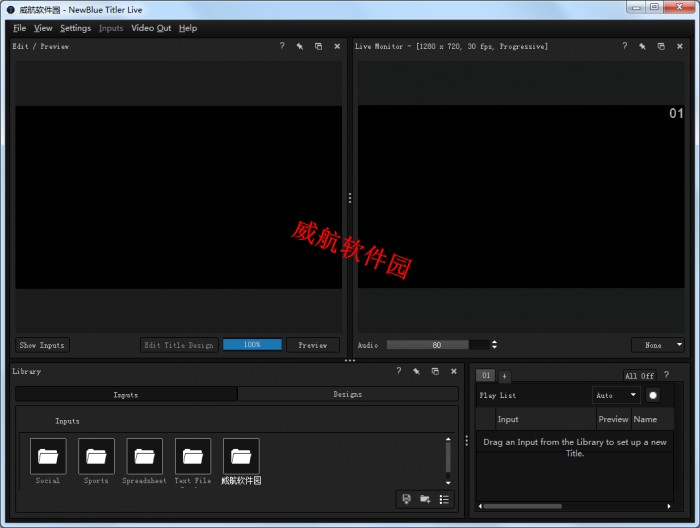This screenshot has height=528, width=700.
Task: Click help icon in Edit / Preview panel
Action: [x=282, y=46]
